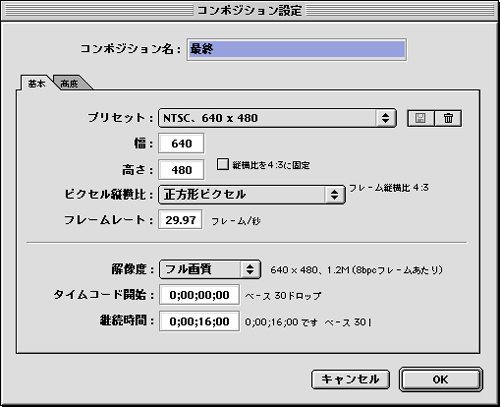This screenshot has width=500, height=407.
Task: Click the composition name field containing 最終
Action: click(x=297, y=50)
